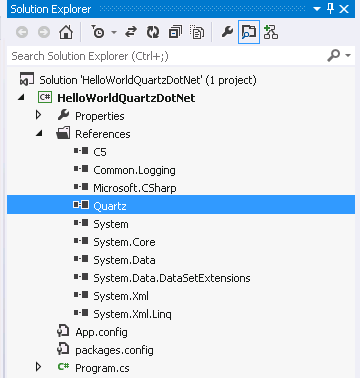360x378 pixels.
Task: Click the References folder icon
Action: coord(63,133)
